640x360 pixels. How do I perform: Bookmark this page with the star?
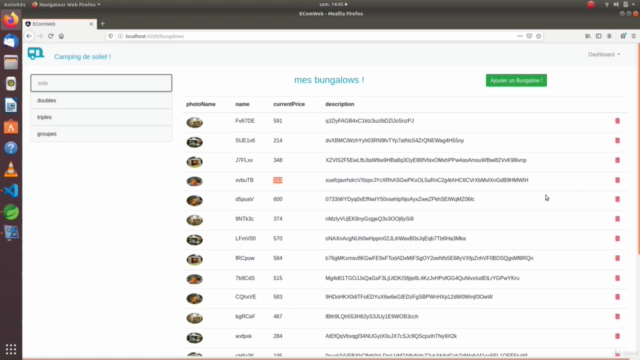coord(539,36)
